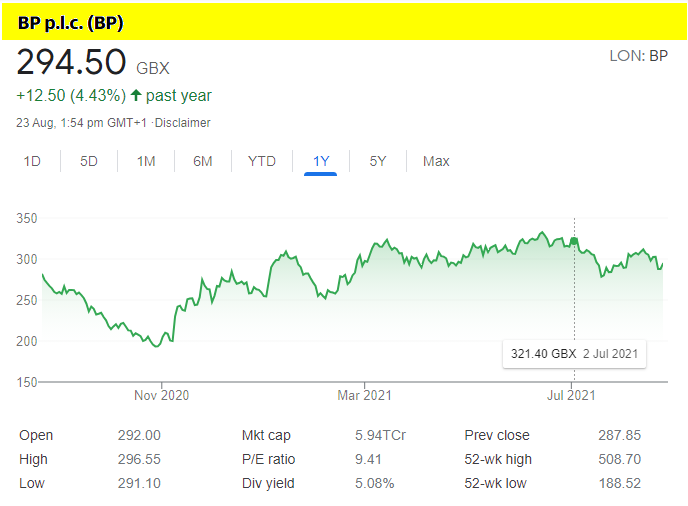Screen dimensions: 688x506
Task: Click the green upward arrow icon
Action: tap(136, 95)
